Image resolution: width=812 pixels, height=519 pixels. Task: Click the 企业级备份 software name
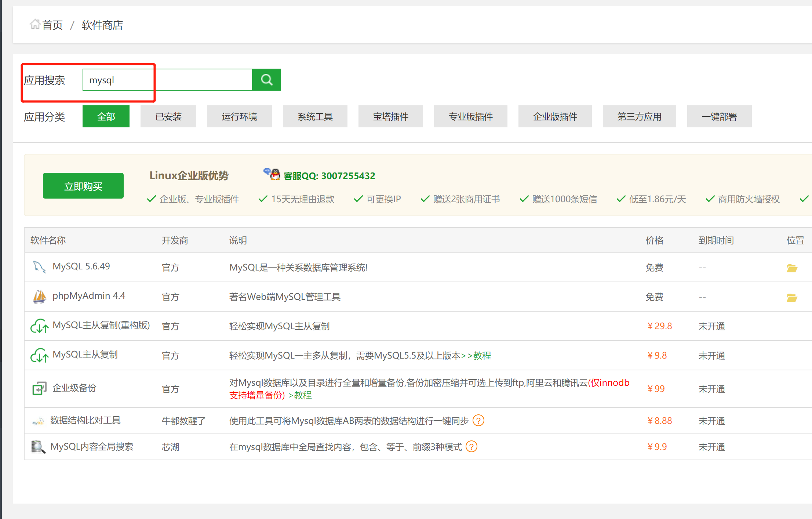click(x=74, y=388)
